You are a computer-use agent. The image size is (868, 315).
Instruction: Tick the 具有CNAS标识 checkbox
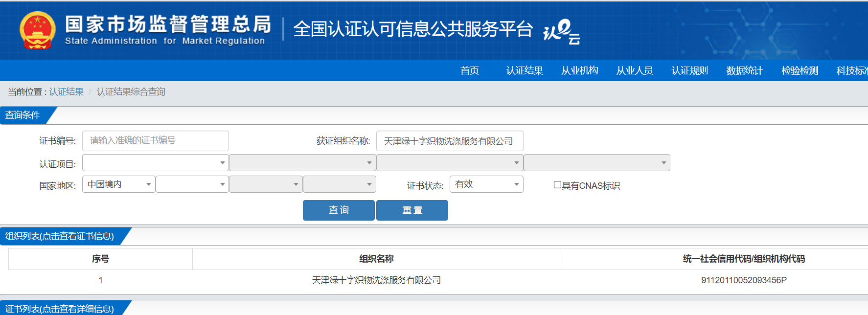pos(557,185)
